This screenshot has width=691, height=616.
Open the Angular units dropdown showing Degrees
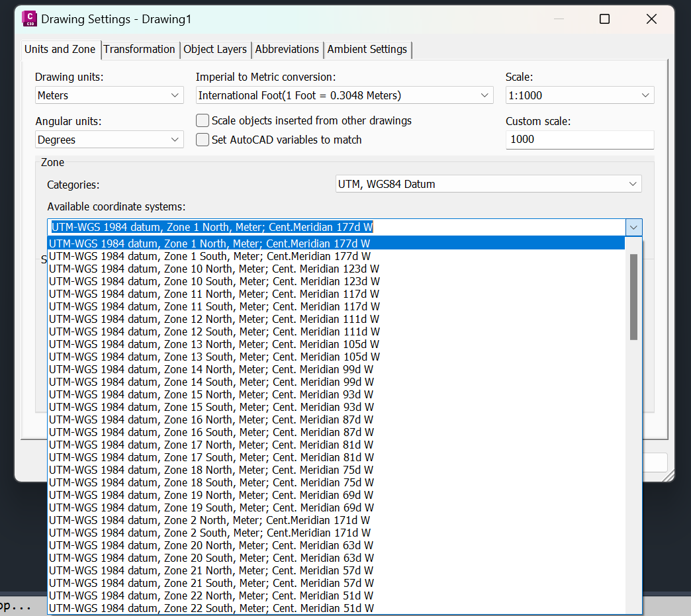coord(109,140)
